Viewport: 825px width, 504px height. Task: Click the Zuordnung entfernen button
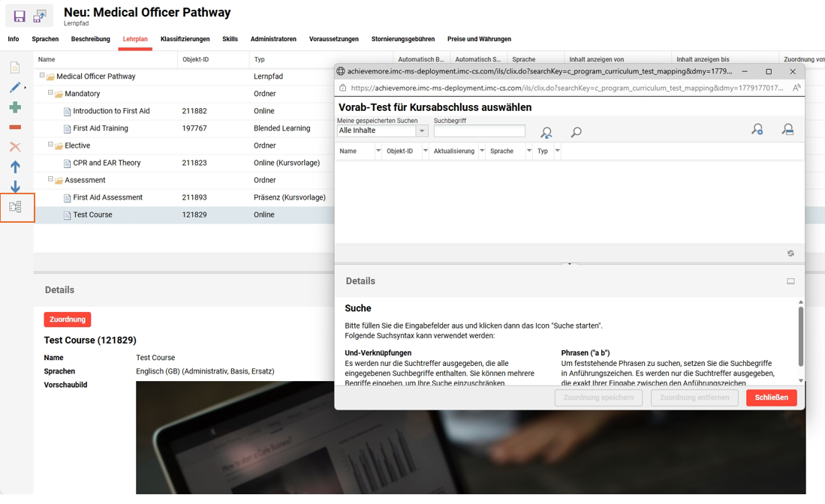tap(694, 397)
